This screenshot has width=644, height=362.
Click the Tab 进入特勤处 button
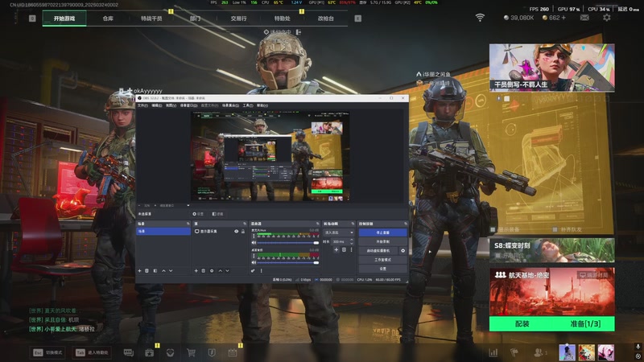92,352
